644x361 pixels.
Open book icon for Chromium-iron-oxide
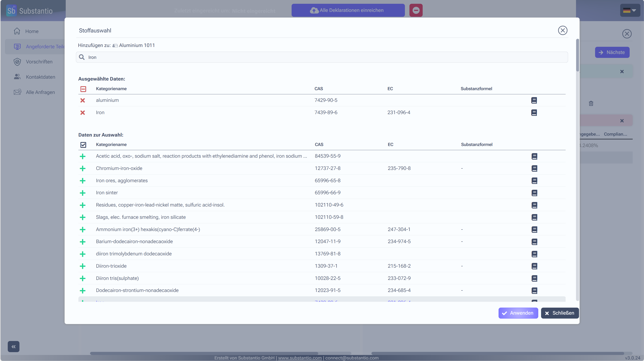coord(534,168)
